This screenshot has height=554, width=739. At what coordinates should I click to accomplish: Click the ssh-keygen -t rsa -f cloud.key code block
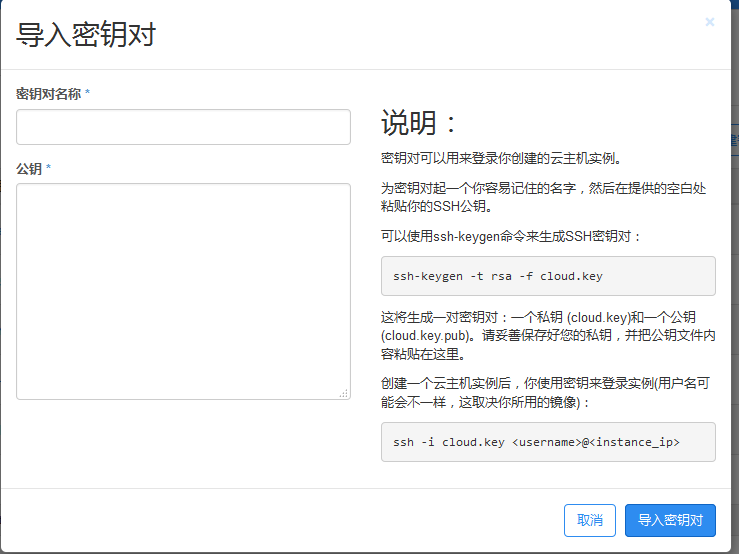pos(548,276)
